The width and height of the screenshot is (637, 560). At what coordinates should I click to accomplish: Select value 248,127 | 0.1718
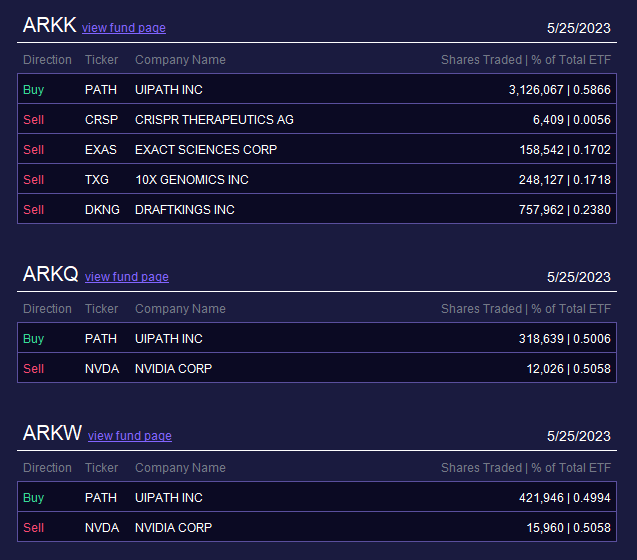pyautogui.click(x=565, y=180)
